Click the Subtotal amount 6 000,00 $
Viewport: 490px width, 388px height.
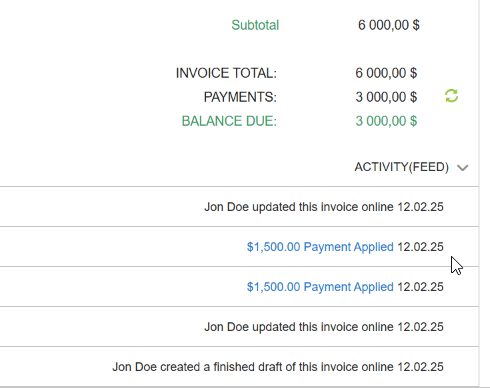point(389,25)
